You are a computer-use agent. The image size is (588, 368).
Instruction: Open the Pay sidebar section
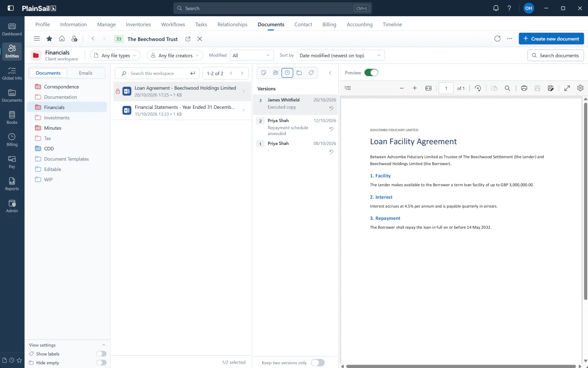[12, 162]
